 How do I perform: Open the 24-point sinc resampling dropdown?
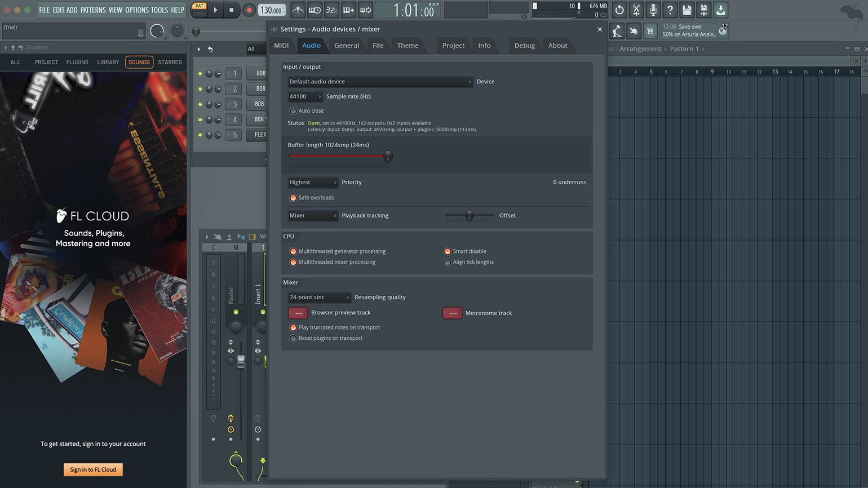click(x=319, y=298)
